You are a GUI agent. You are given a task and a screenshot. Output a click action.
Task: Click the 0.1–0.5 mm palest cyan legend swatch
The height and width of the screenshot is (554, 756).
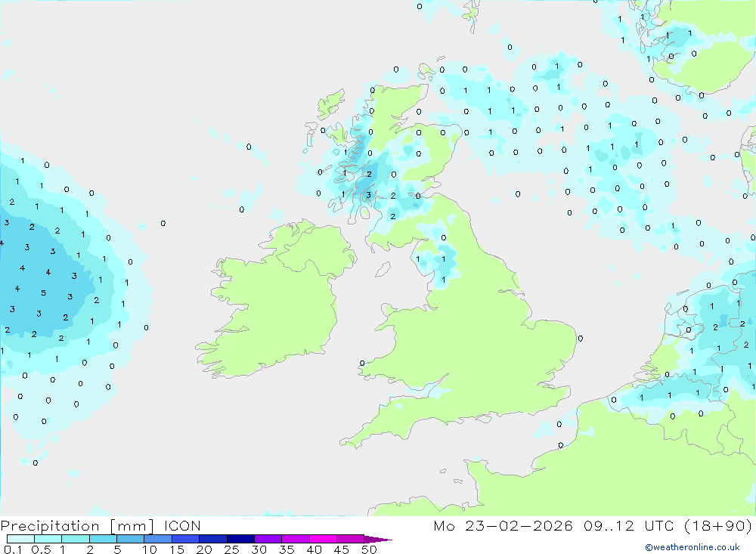[20, 539]
